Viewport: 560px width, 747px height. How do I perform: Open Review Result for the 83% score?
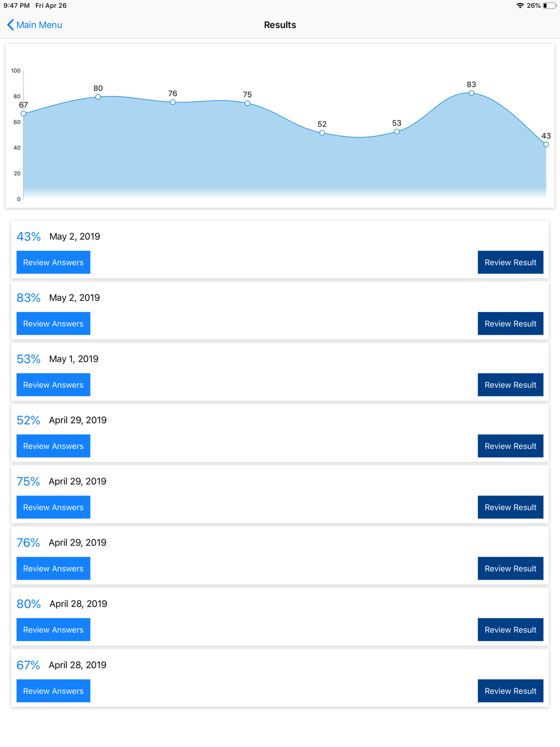pyautogui.click(x=510, y=324)
